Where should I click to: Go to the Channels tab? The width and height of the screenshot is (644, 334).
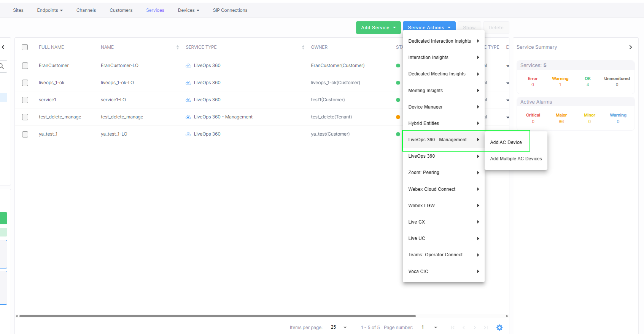tap(86, 10)
